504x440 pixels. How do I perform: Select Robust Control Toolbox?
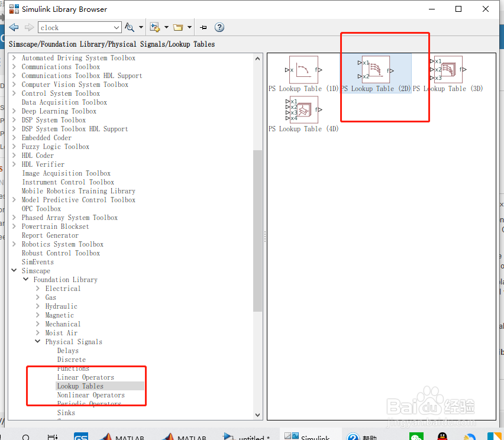click(61, 253)
